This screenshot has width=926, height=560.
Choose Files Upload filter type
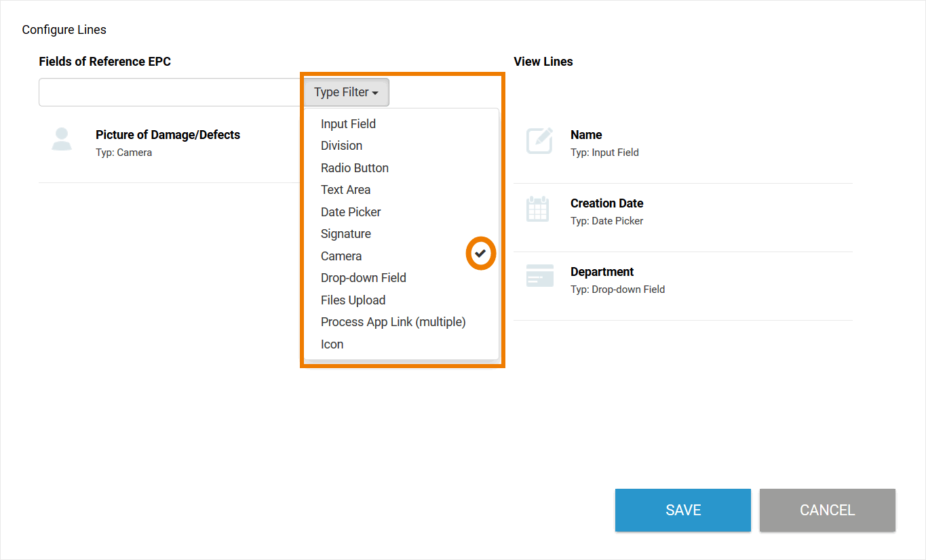[353, 300]
